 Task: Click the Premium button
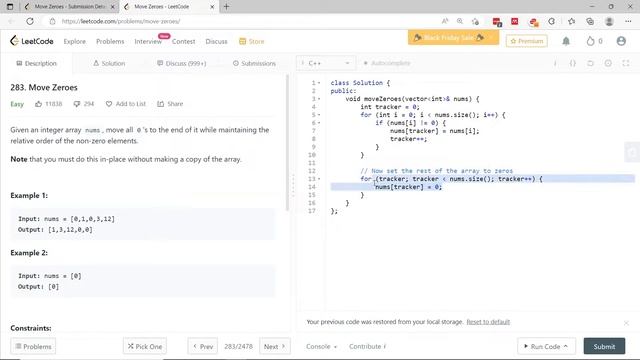click(527, 41)
